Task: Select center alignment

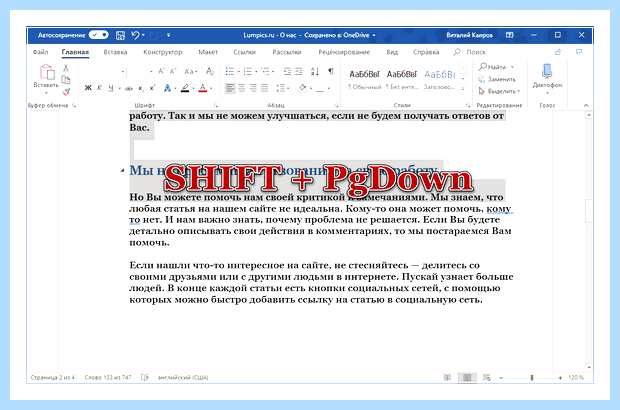Action: [x=242, y=88]
